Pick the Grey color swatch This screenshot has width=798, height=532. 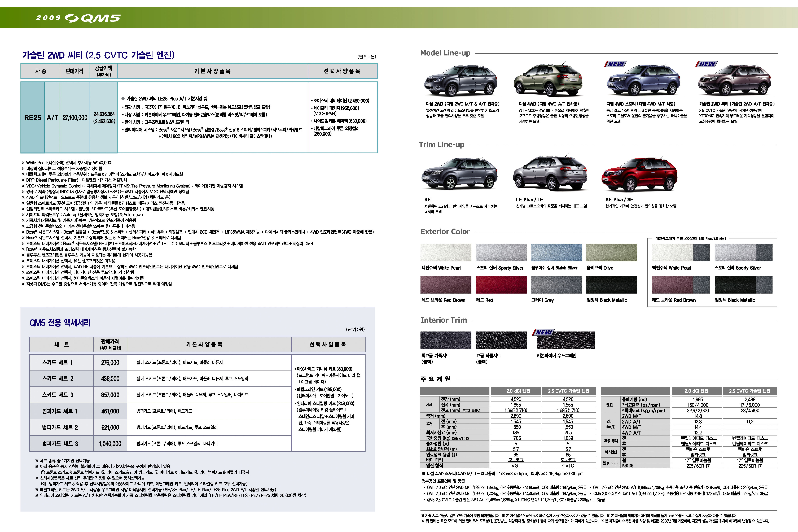tap(556, 285)
